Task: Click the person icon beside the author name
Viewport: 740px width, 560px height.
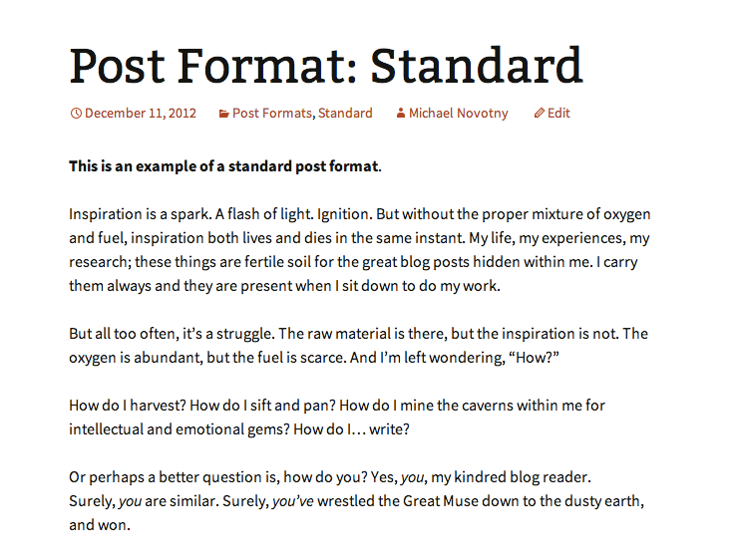Action: coord(401,114)
